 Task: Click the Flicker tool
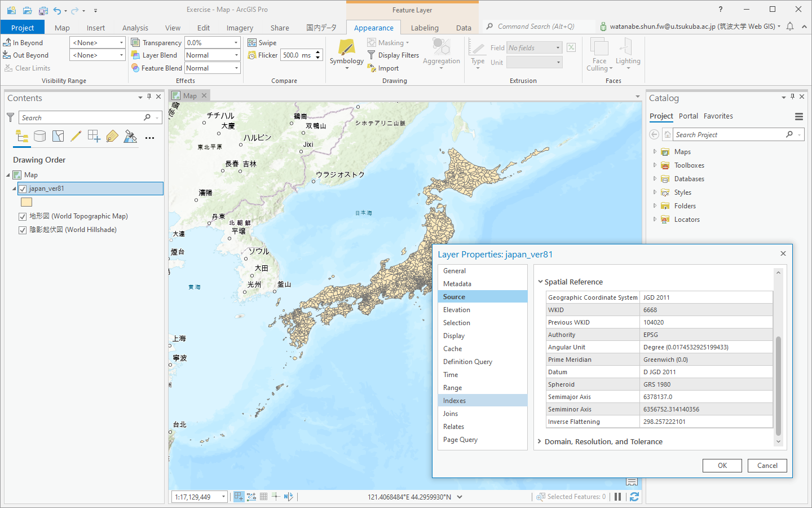tap(263, 55)
